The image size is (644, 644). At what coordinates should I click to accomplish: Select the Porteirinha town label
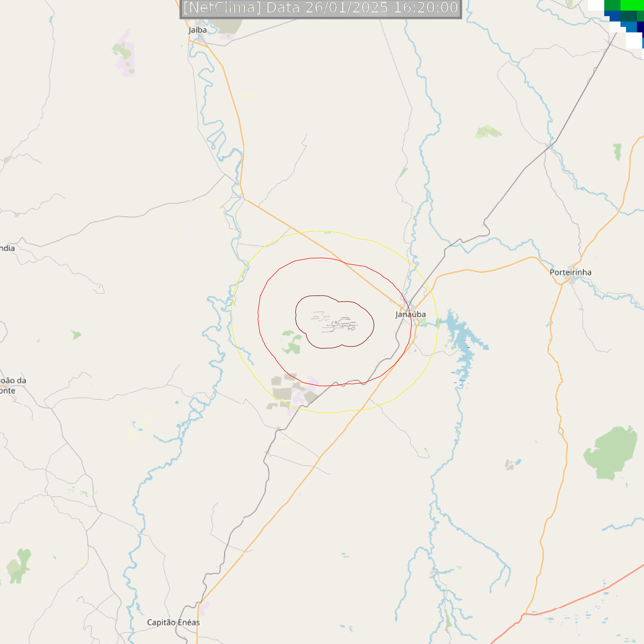570,272
